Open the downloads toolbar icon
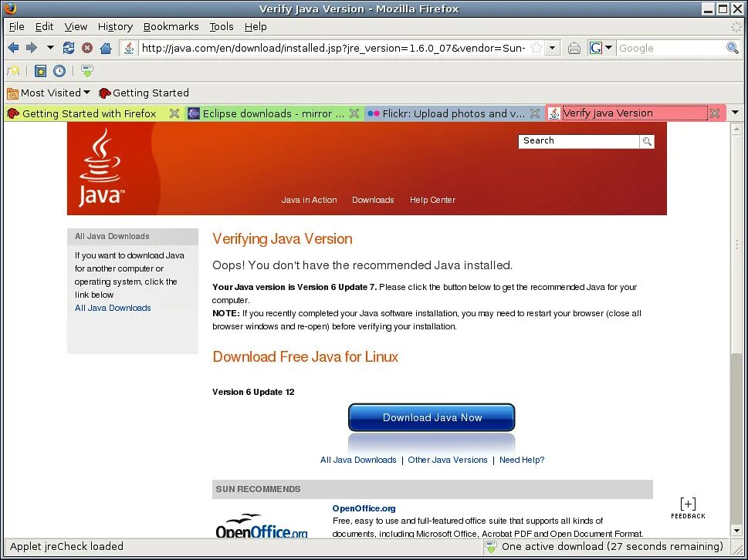748x560 pixels. (x=86, y=71)
